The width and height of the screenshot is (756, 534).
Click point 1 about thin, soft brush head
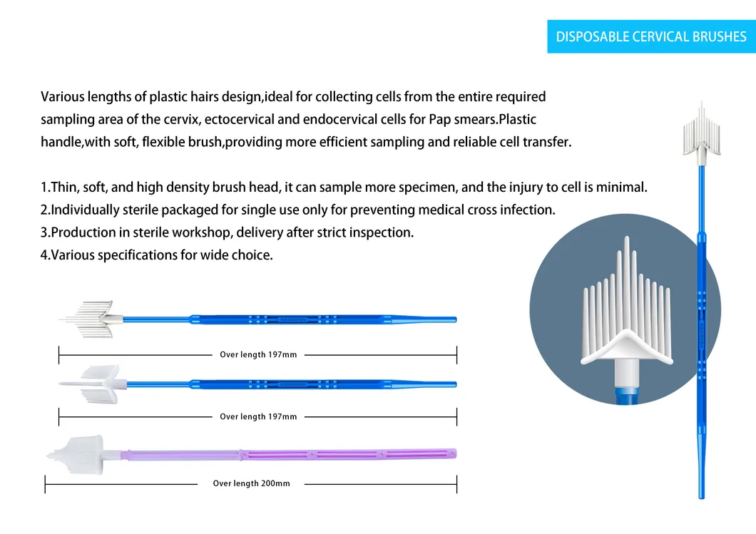[x=344, y=188]
